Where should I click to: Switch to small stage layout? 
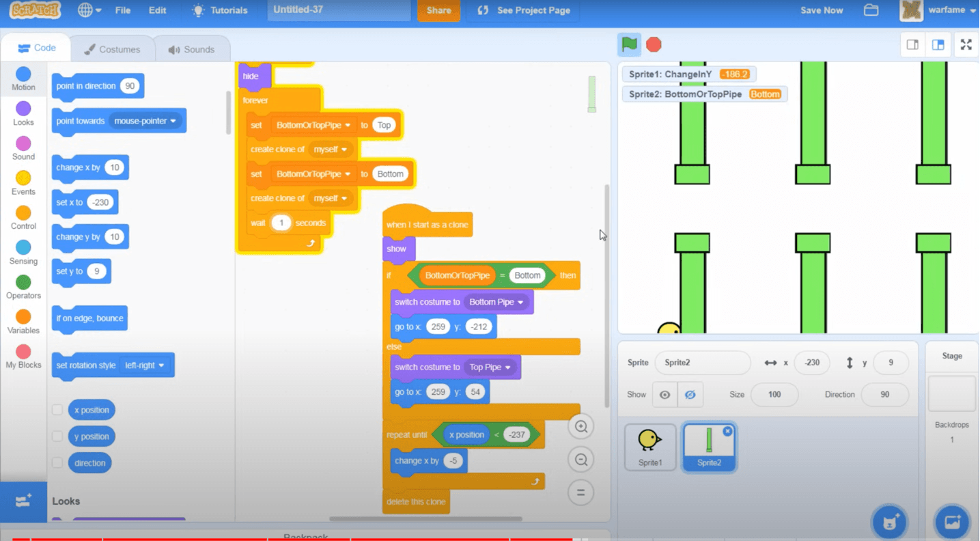[x=912, y=44]
